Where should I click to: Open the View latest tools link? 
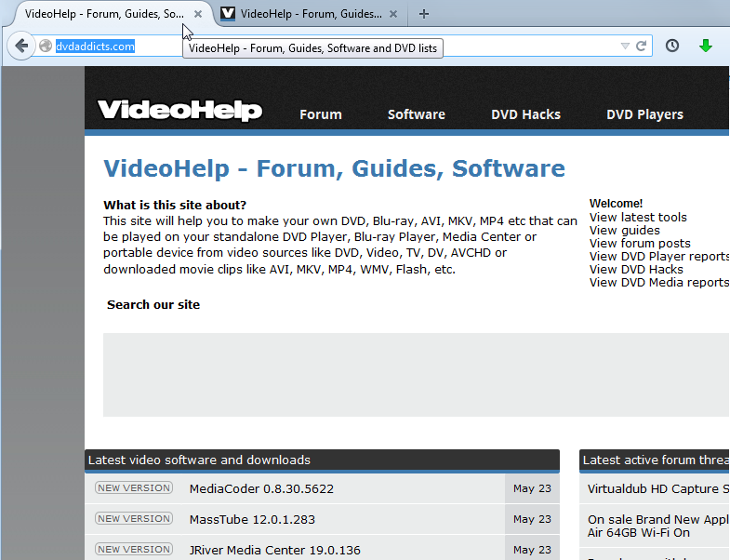click(x=638, y=217)
